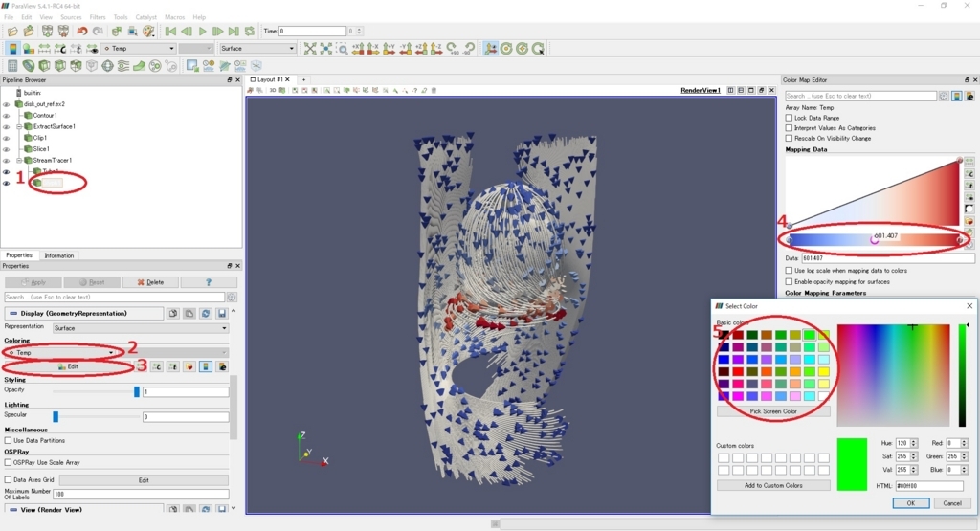Viewport: 980px width, 531px height.
Task: Click the HTML color code field
Action: (928, 485)
